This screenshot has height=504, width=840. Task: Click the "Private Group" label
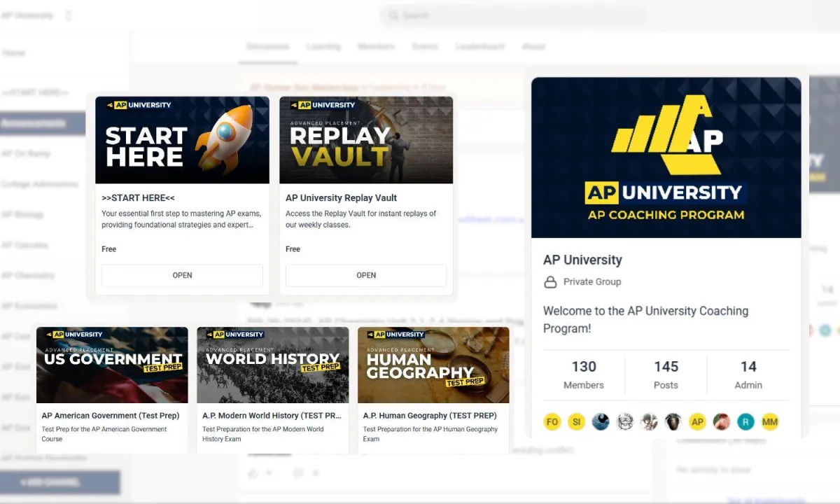[x=592, y=282]
